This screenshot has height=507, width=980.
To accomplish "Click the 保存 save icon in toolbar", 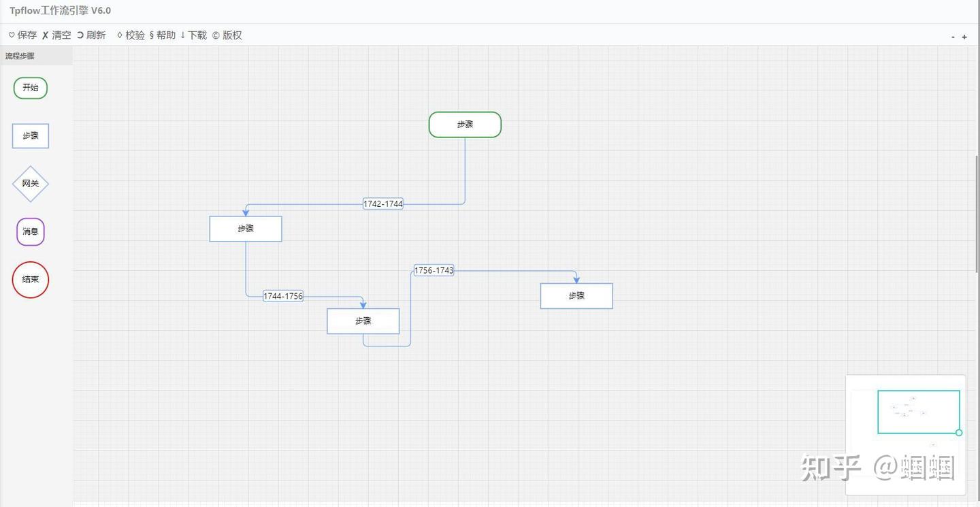I will coord(20,35).
